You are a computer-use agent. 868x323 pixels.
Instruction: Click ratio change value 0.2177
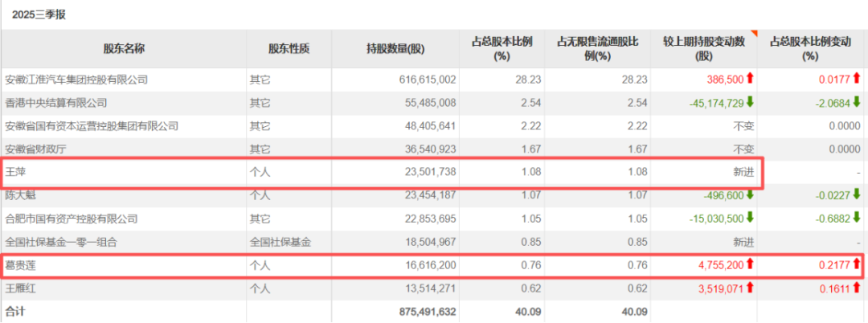[x=835, y=265]
